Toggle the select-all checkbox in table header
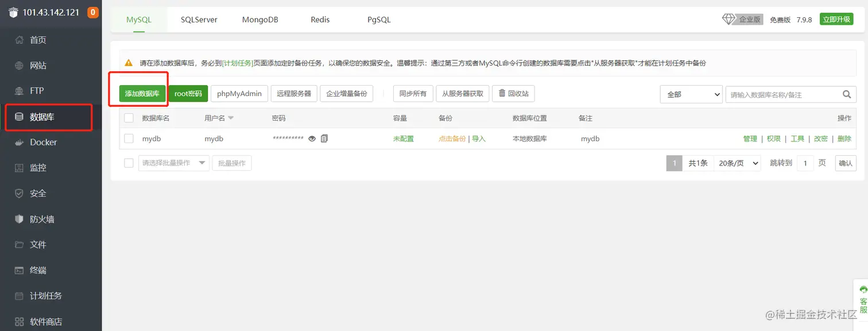The width and height of the screenshot is (868, 331). 129,118
